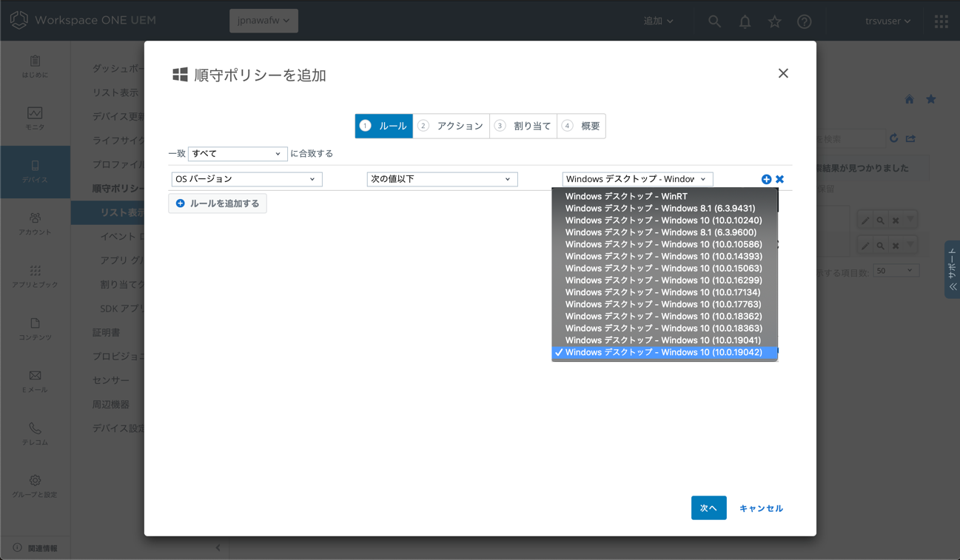Click the background page bookmark star icon
The width and height of the screenshot is (960, 560).
point(931,99)
